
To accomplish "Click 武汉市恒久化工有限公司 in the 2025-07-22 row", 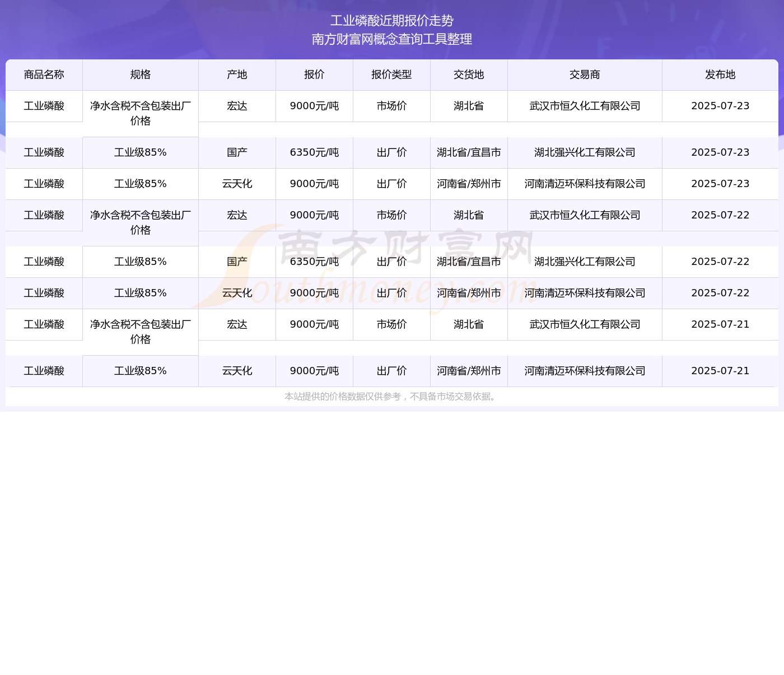I will (x=585, y=215).
